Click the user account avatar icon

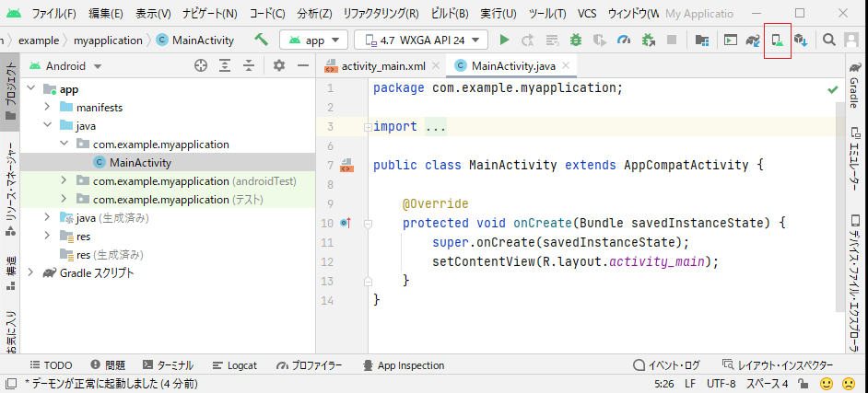(850, 40)
